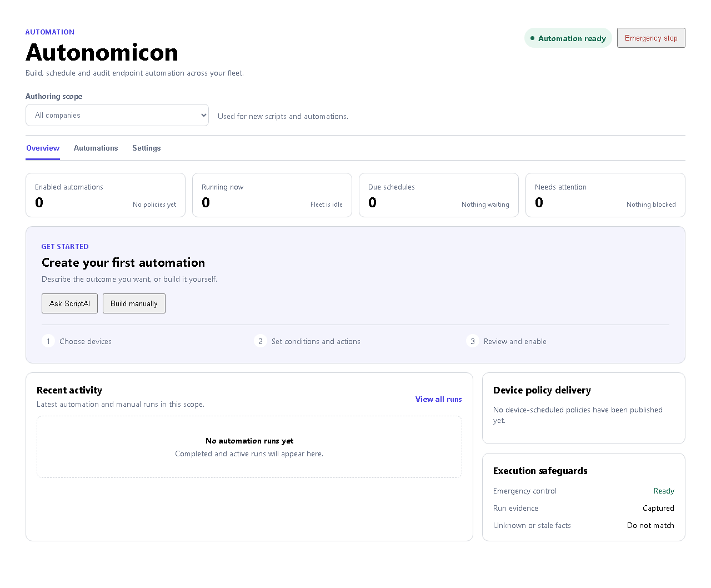Click the Unknown or stale facts row
The height and width of the screenshot is (588, 711).
[x=584, y=525]
